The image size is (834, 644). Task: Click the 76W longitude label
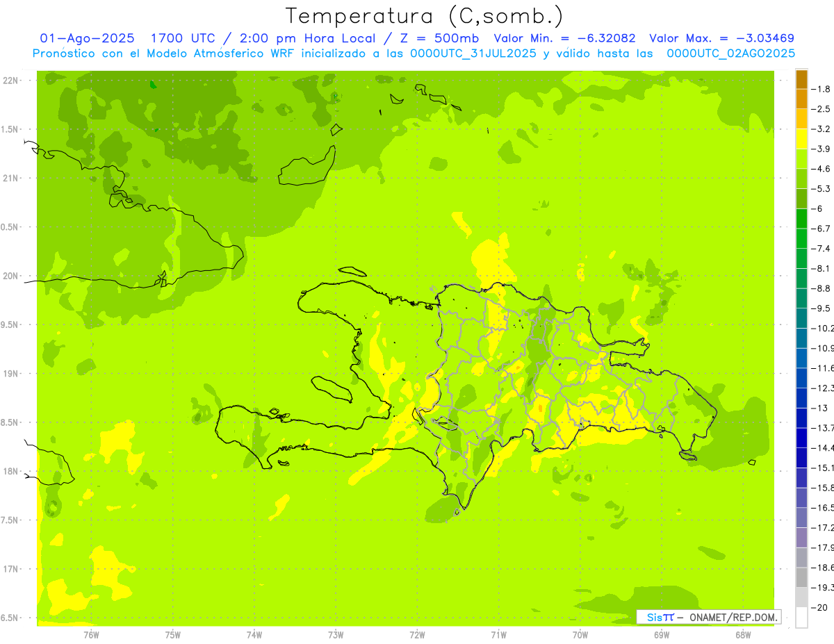[x=91, y=635]
